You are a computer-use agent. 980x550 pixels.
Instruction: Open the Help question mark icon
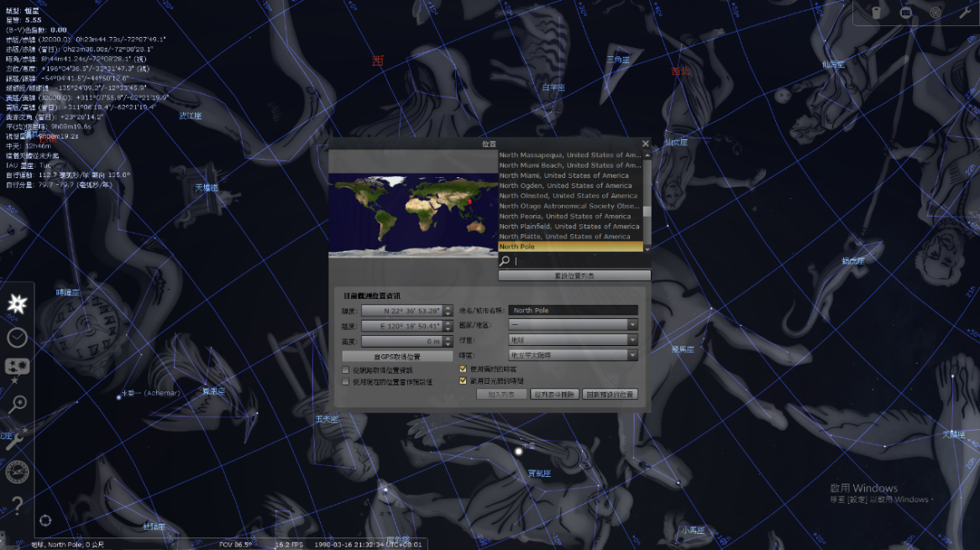[x=17, y=504]
